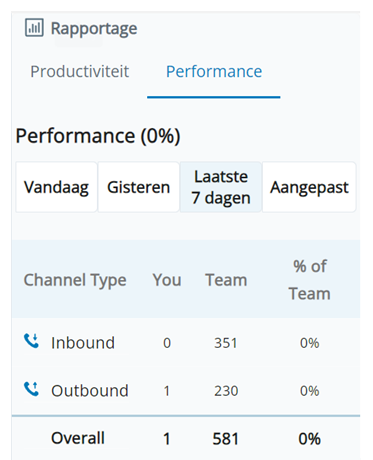Image resolution: width=373 pixels, height=460 pixels.
Task: Switch to the Productiviteit tab
Action: pos(80,71)
